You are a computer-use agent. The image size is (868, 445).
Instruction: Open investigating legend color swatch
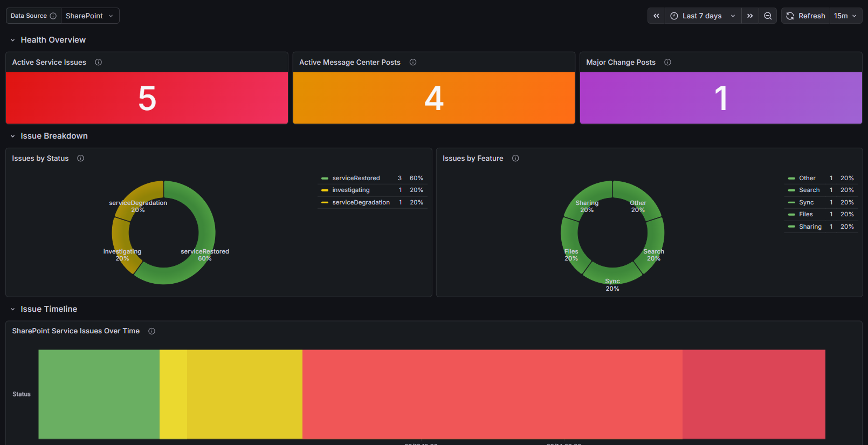point(325,190)
